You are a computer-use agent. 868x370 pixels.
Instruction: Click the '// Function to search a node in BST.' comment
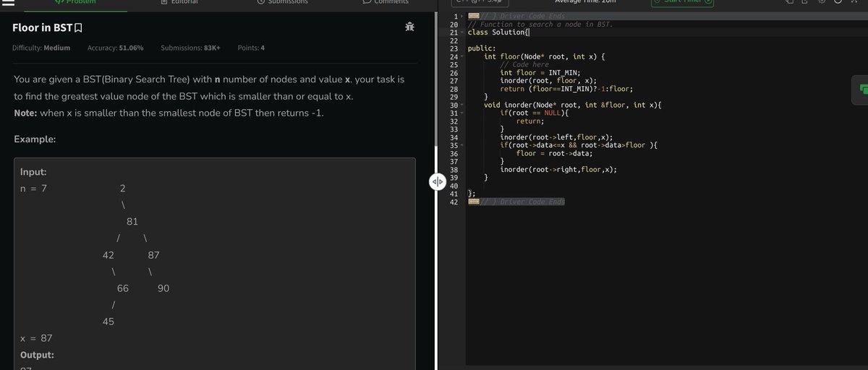click(541, 25)
